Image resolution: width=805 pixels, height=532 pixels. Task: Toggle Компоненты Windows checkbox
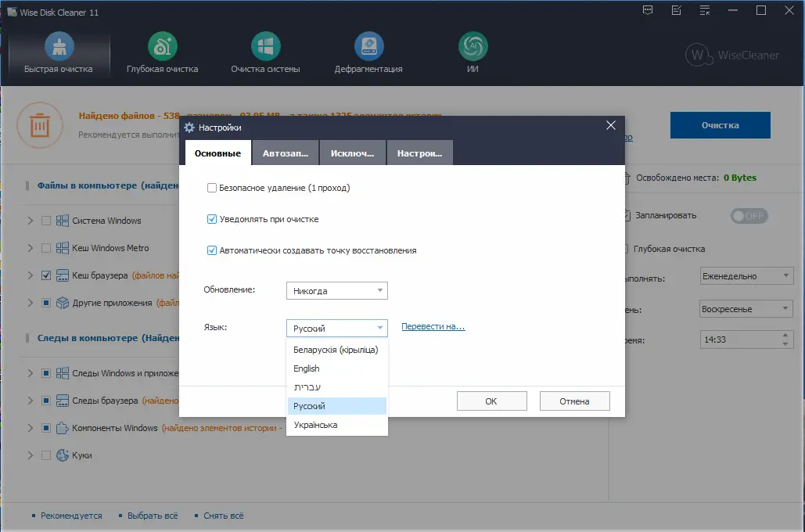coord(46,428)
